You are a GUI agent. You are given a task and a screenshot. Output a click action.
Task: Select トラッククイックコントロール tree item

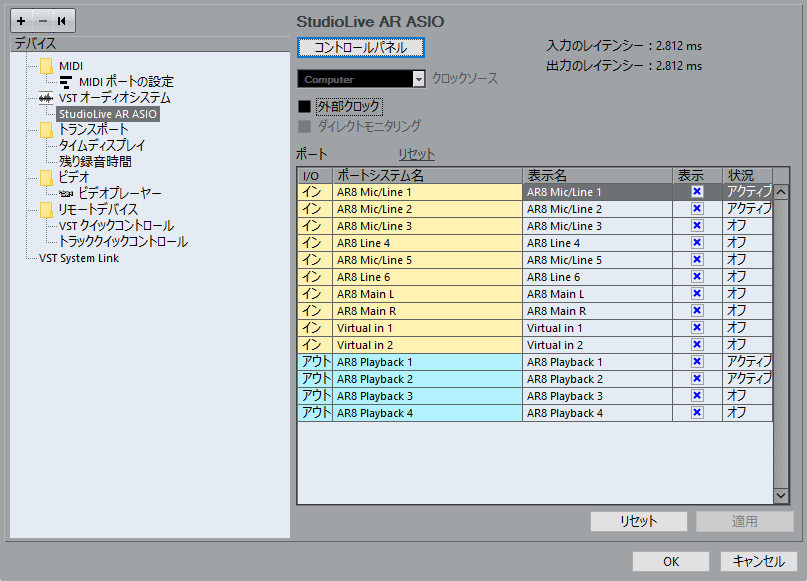[x=124, y=241]
